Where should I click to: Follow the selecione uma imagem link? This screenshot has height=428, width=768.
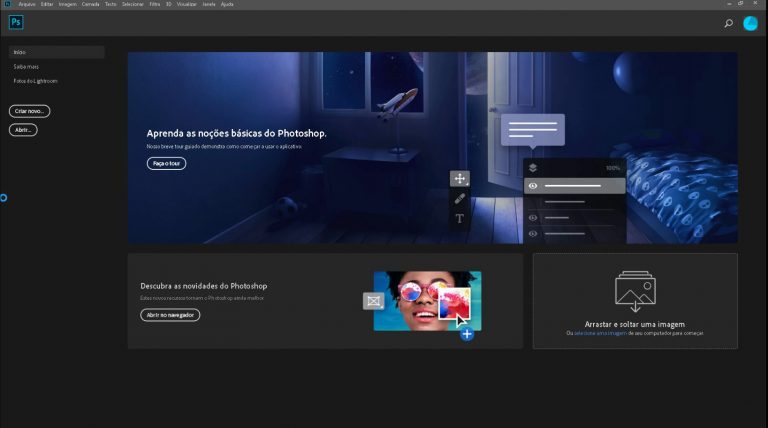pos(600,333)
